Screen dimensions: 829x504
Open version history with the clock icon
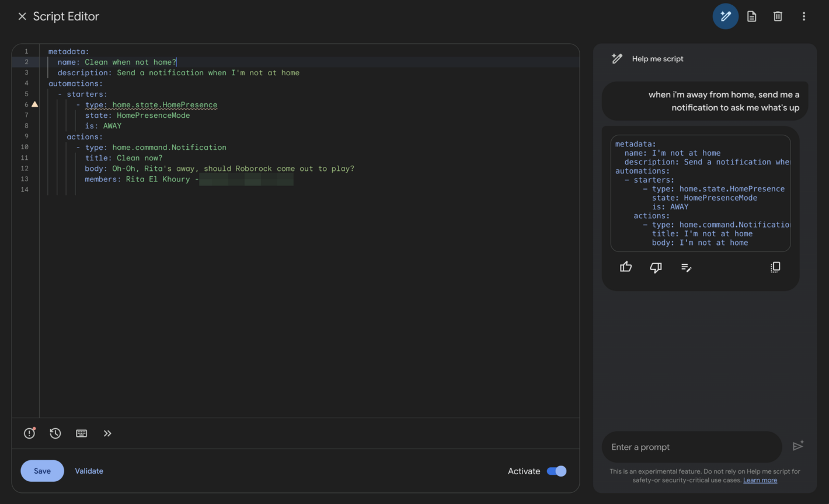55,433
